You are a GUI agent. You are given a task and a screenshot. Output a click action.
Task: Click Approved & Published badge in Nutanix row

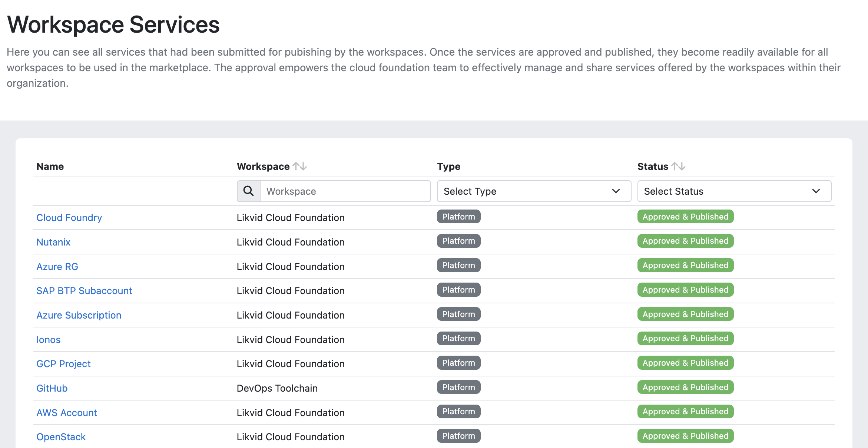point(686,241)
